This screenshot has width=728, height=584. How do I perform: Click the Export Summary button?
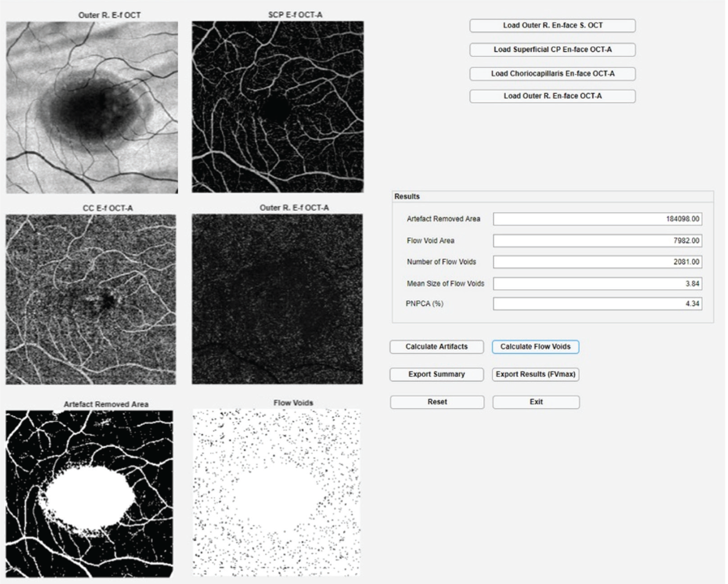pos(437,374)
